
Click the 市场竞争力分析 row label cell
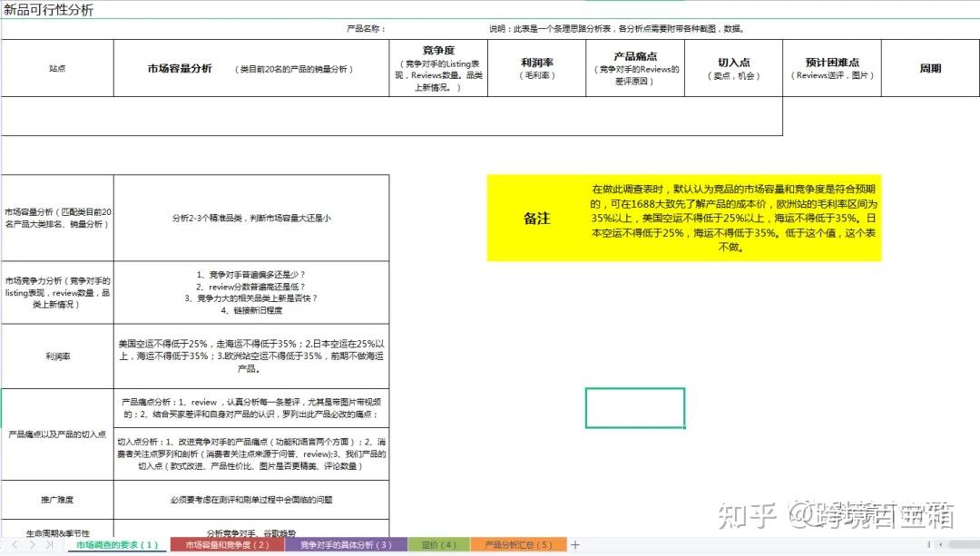[57, 292]
